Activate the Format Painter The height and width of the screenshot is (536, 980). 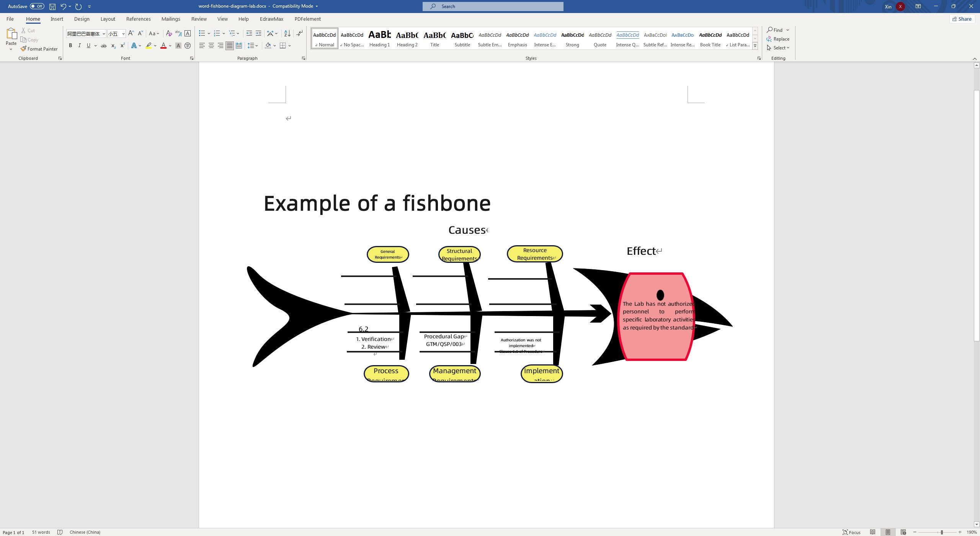coord(39,49)
